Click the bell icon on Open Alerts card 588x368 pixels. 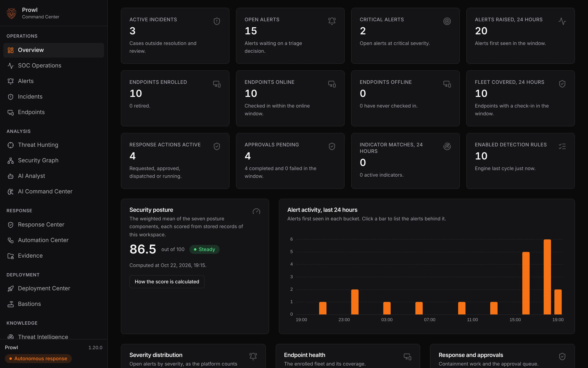[332, 21]
